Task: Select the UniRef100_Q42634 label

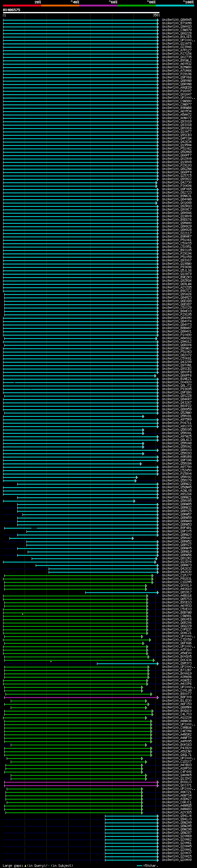Action: pyautogui.click(x=177, y=142)
